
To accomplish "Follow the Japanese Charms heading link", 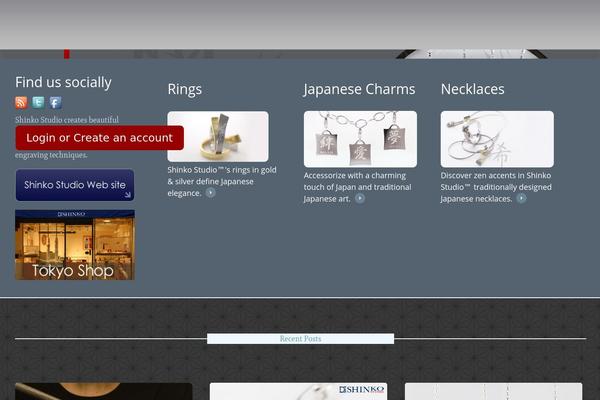I will 359,89.
